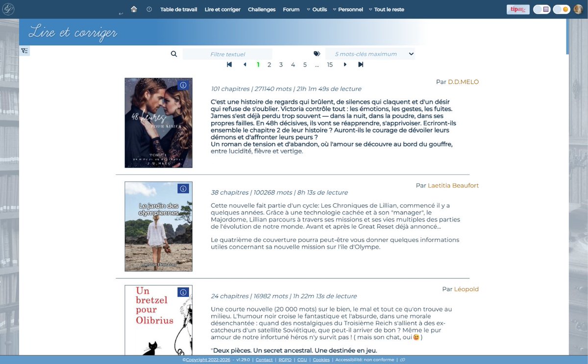Go to results page 15
Image resolution: width=588 pixels, height=364 pixels.
[x=330, y=65]
